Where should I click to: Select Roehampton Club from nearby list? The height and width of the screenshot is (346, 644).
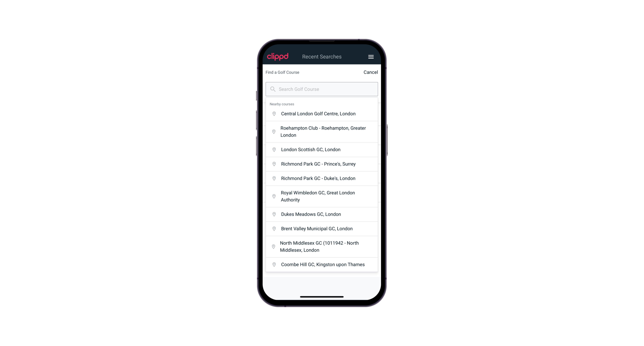(322, 132)
